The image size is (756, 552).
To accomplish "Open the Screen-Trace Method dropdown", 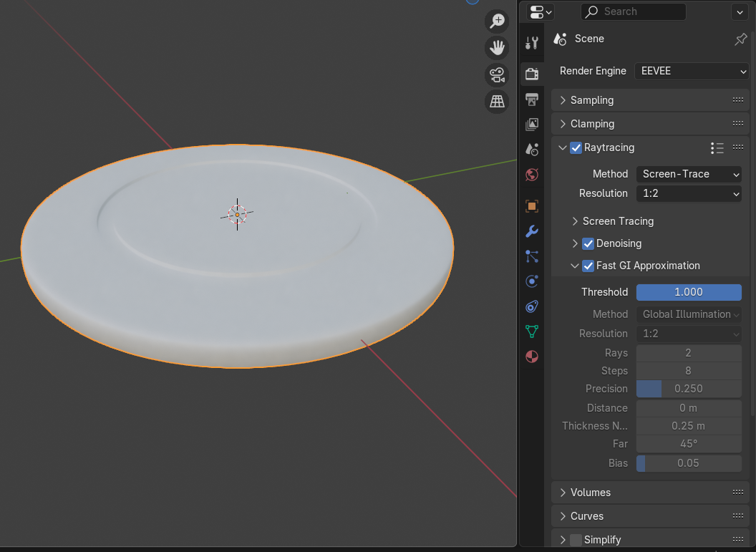I will click(x=689, y=174).
